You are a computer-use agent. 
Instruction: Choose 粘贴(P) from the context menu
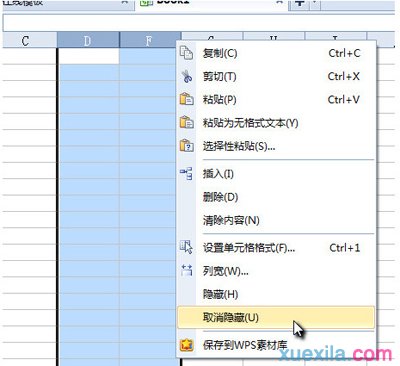[276, 99]
